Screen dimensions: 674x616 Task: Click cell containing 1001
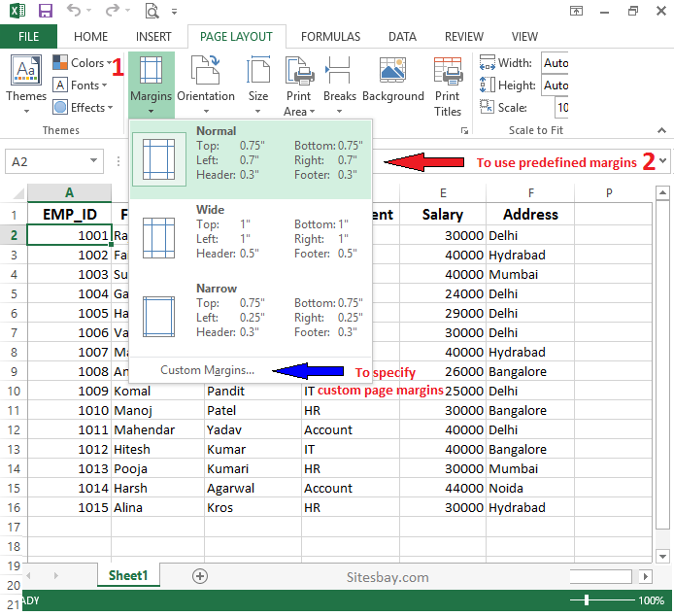(69, 235)
